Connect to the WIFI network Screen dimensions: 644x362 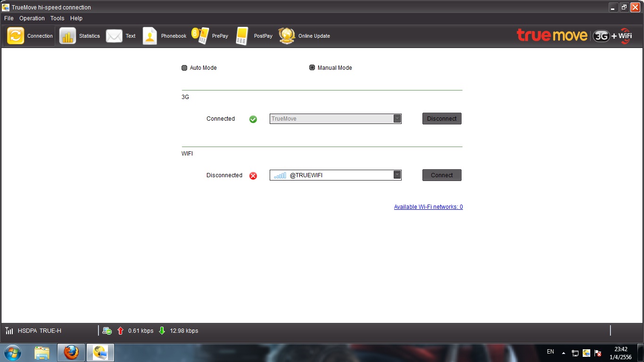(x=442, y=175)
